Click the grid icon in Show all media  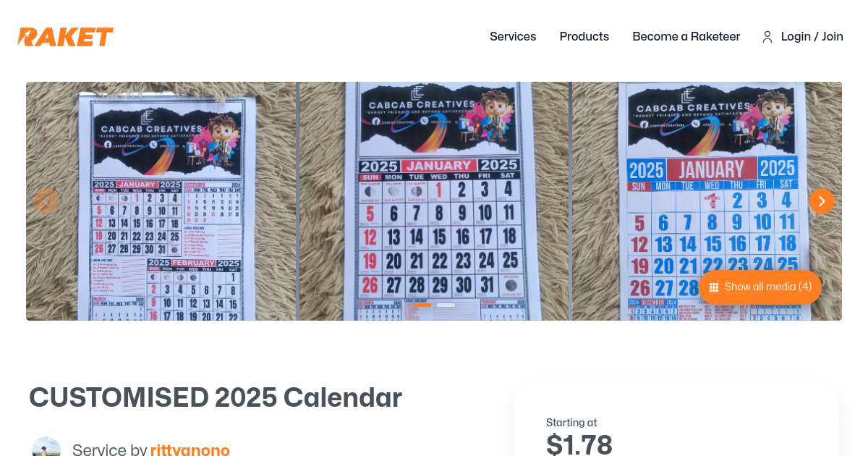714,287
